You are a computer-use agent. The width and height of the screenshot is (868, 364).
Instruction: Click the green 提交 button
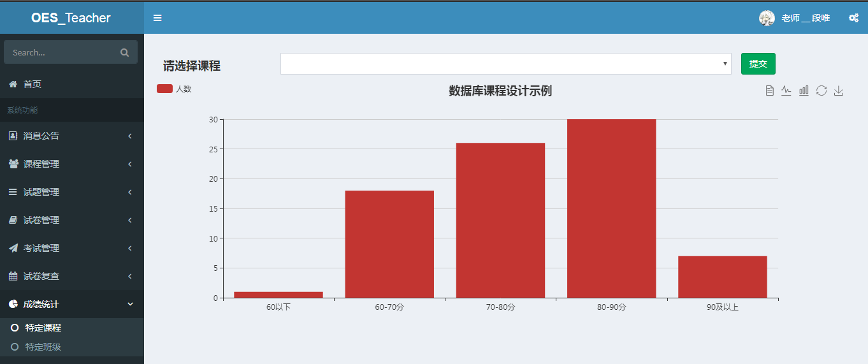[x=758, y=64]
